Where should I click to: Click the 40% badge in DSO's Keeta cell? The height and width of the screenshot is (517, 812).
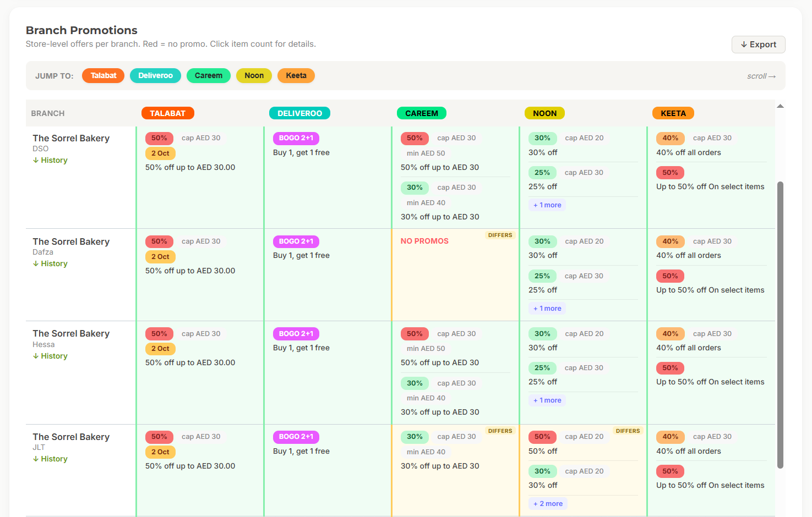670,138
